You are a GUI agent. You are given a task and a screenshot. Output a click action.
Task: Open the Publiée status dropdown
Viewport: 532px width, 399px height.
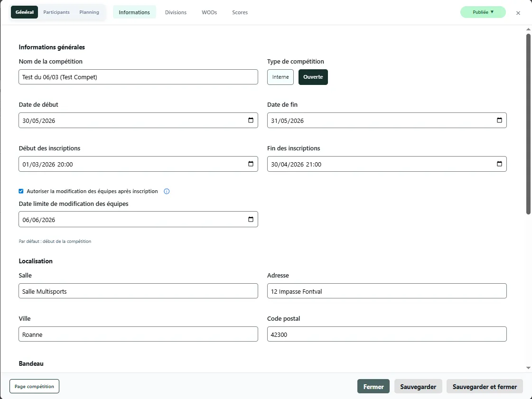[483, 12]
